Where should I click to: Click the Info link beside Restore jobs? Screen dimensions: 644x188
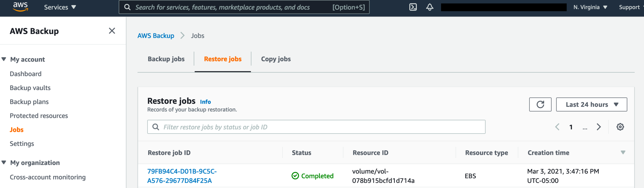tap(205, 102)
